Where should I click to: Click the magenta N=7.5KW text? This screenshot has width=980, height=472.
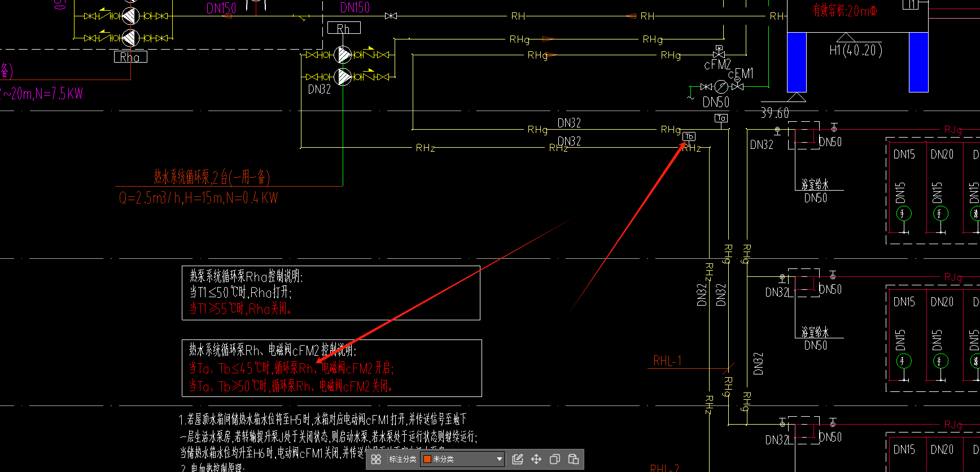pos(59,94)
